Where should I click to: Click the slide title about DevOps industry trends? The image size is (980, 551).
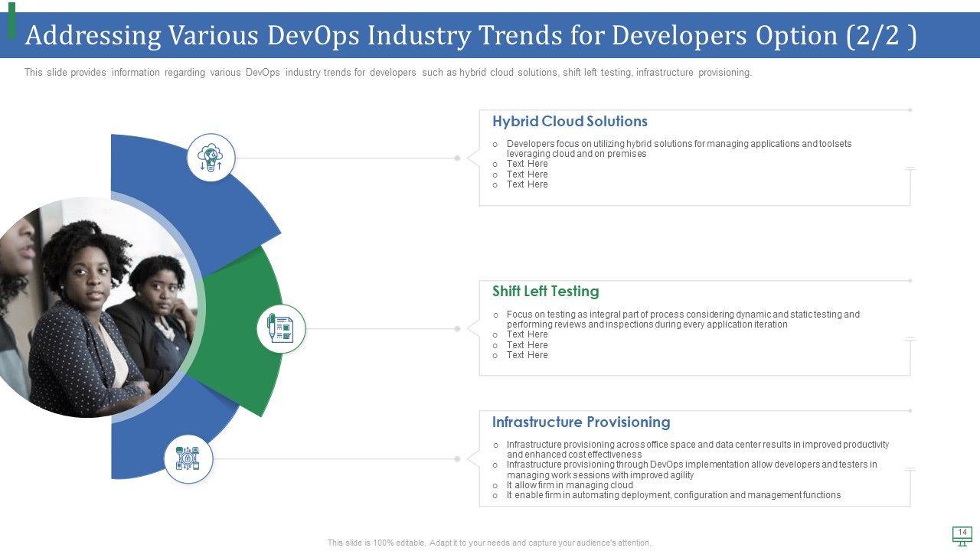[x=470, y=36]
